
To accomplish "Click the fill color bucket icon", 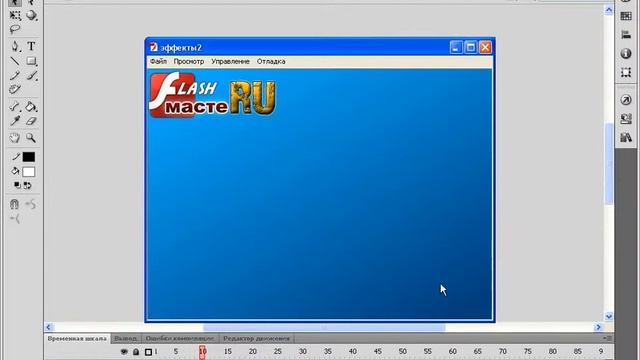I will [x=15, y=171].
